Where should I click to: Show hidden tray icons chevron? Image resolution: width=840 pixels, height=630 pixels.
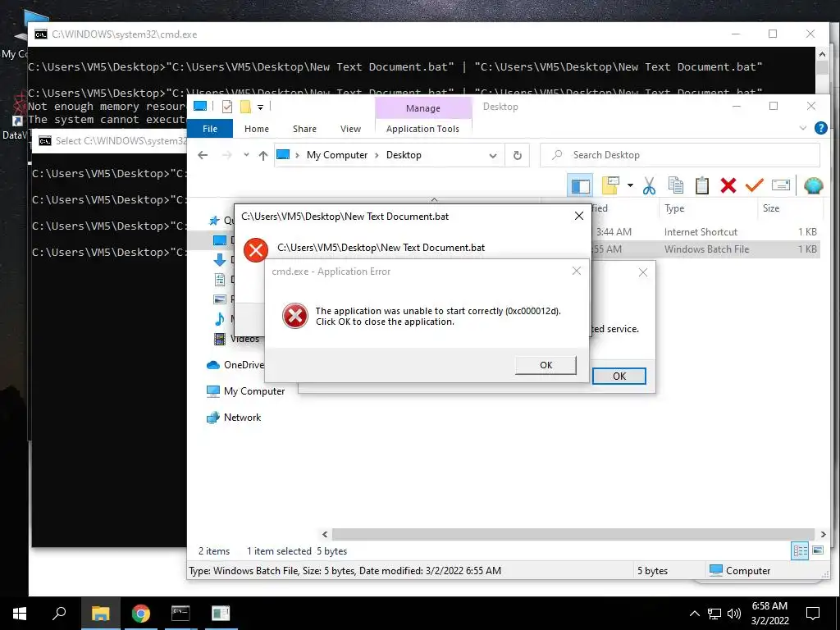[x=694, y=614]
